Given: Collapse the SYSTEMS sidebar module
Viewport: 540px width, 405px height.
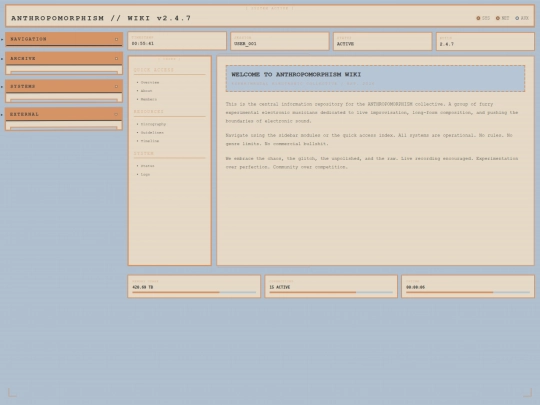Looking at the screenshot, I should [64, 86].
